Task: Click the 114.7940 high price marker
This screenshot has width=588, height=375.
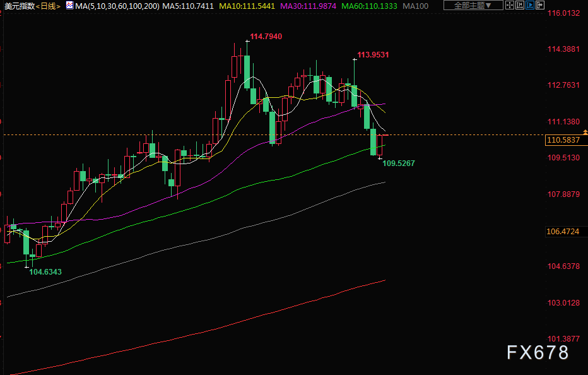Action: pyautogui.click(x=266, y=37)
